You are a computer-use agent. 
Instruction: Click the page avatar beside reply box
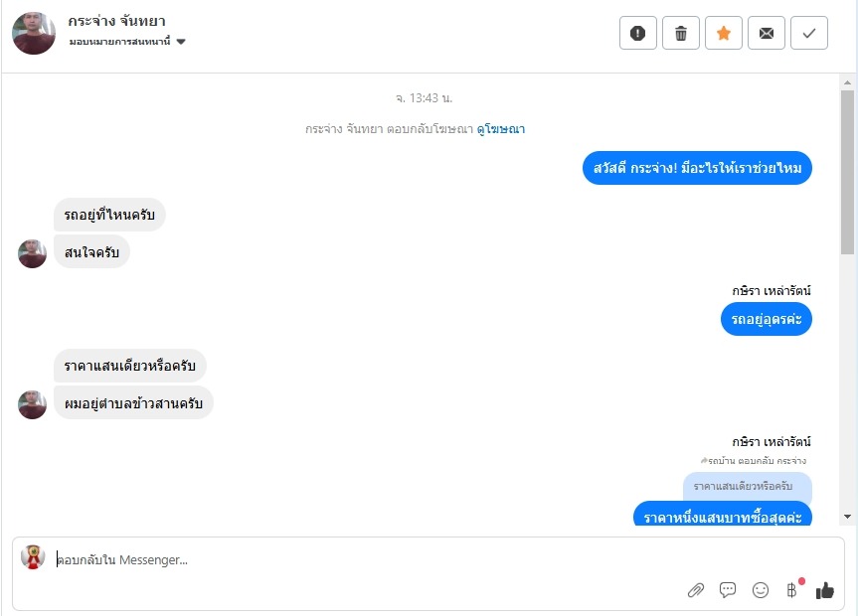(x=33, y=557)
